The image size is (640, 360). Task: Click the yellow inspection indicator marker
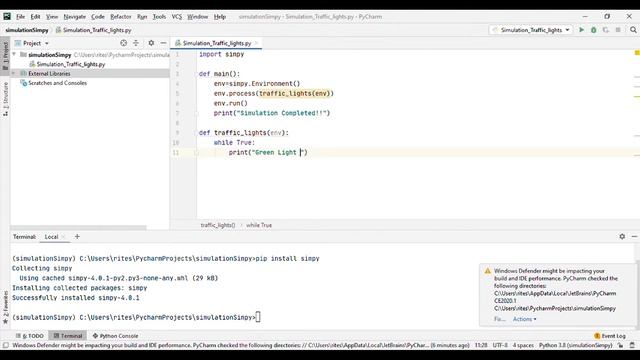pos(637,53)
